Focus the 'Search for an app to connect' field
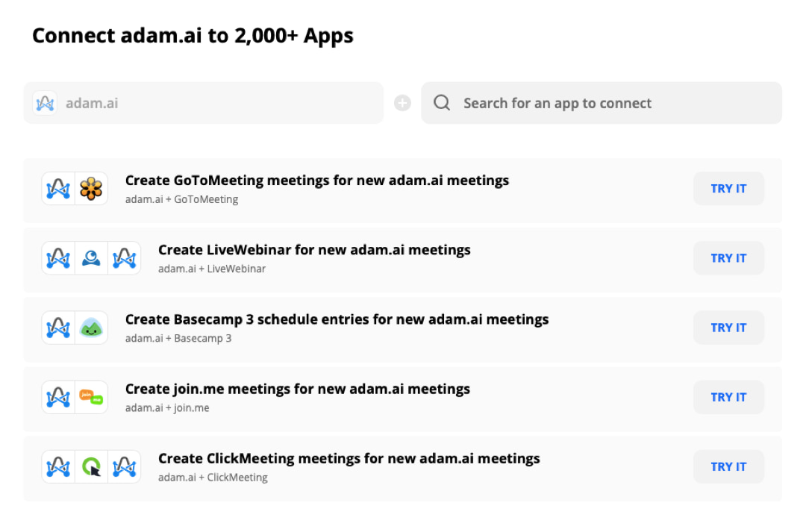 pyautogui.click(x=602, y=103)
